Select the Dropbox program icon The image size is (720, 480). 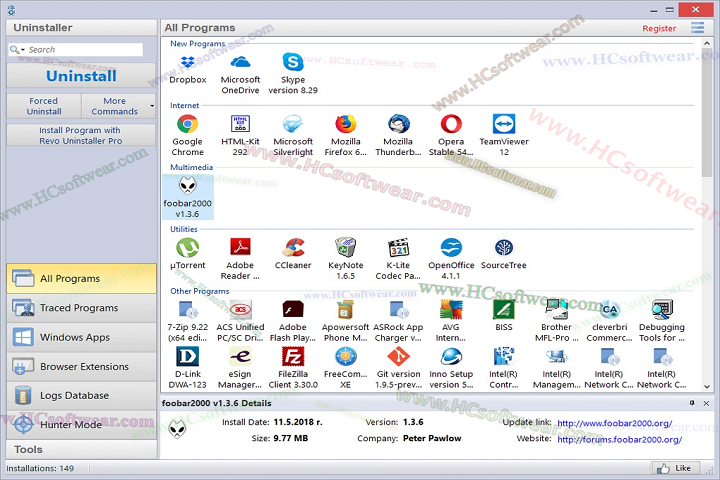(x=187, y=62)
